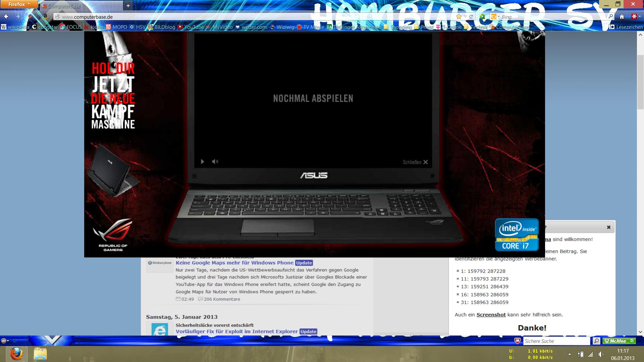Show hidden system tray icons
The height and width of the screenshot is (362, 644).
[x=569, y=354]
